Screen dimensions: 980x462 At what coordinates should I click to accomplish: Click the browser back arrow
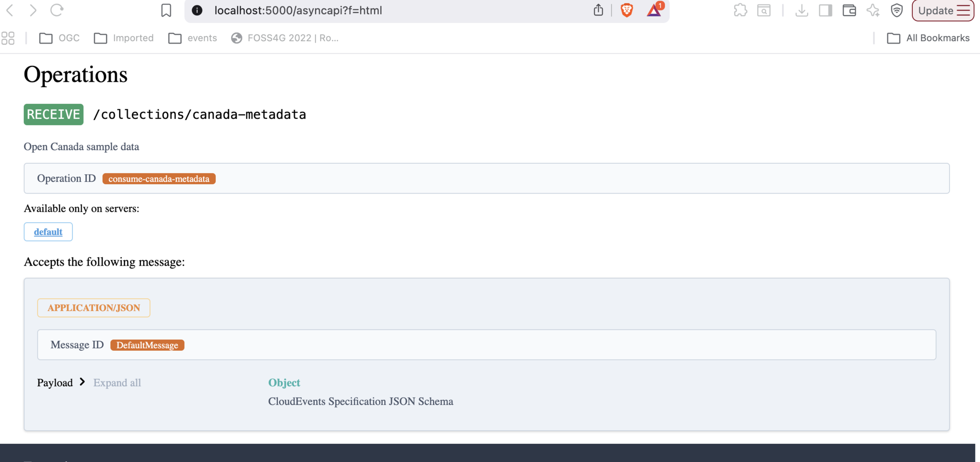(x=10, y=10)
